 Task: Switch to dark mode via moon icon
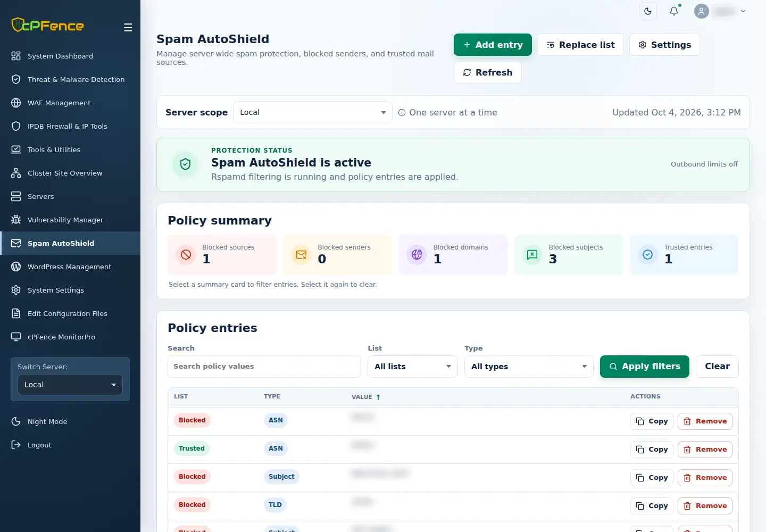pos(648,11)
